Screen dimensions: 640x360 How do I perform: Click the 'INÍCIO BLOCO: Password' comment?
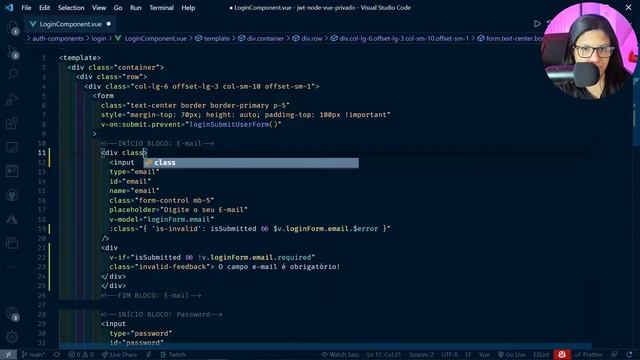[162, 314]
